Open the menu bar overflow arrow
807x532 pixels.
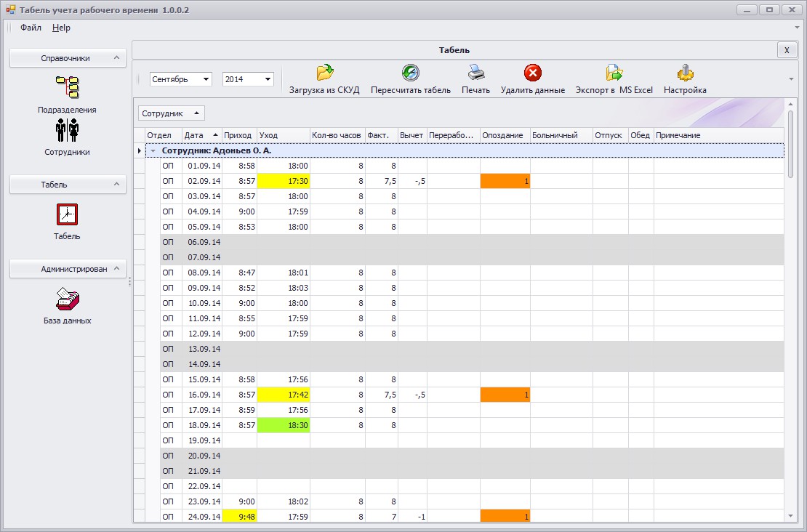click(798, 28)
